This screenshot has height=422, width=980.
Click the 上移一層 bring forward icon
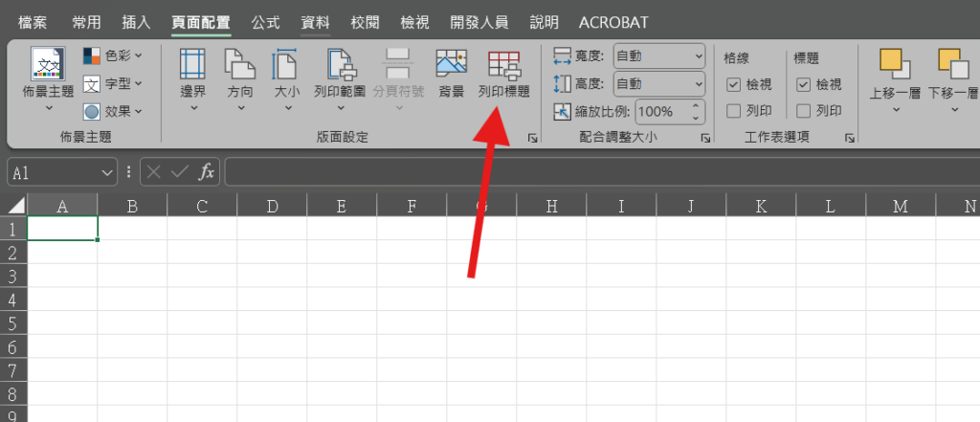(x=896, y=65)
